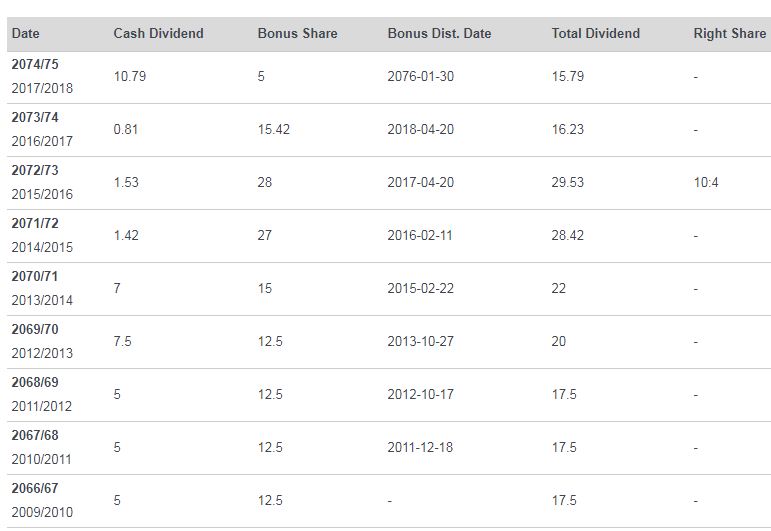Click bonus date 2015-02-22
Screen dimensions: 771x531
coord(420,289)
